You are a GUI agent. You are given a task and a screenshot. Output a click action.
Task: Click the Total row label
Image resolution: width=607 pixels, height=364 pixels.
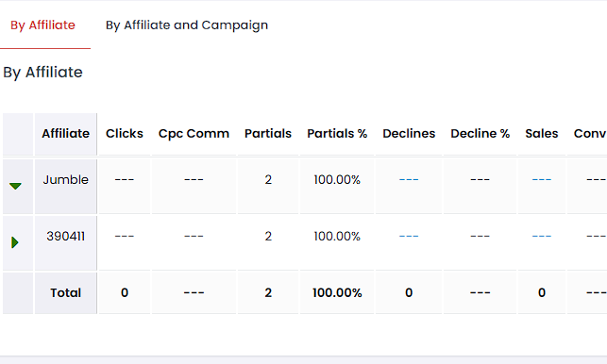coord(65,293)
